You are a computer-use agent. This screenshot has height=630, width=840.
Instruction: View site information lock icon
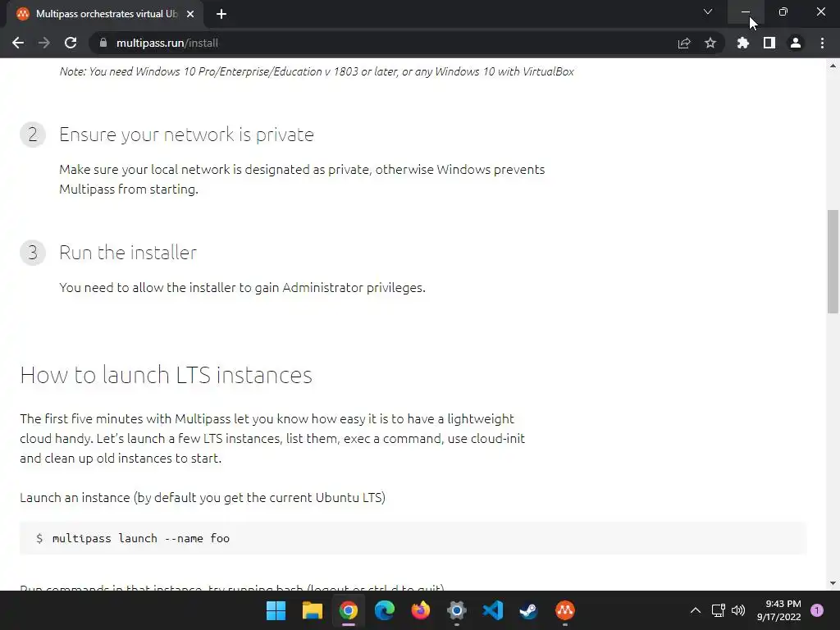103,43
